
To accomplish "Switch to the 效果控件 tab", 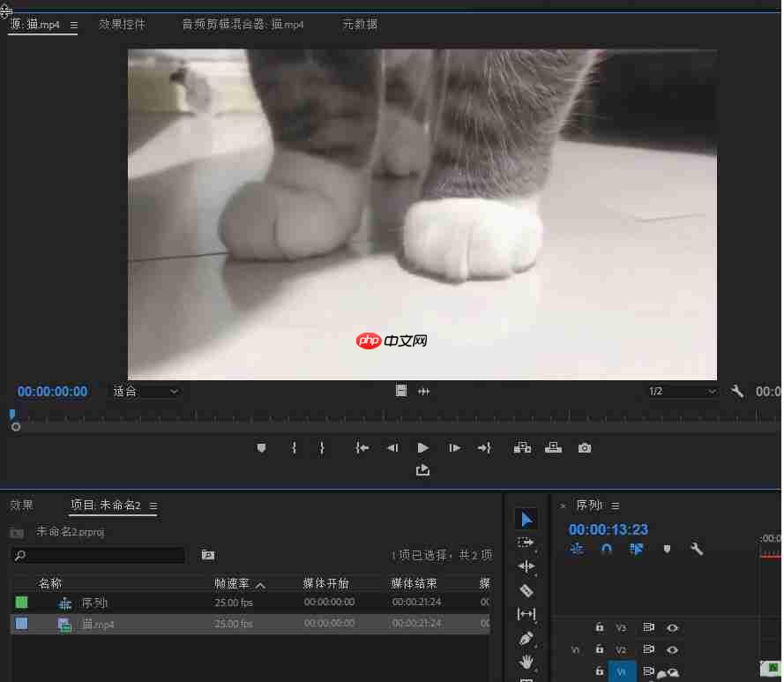I will pos(122,25).
